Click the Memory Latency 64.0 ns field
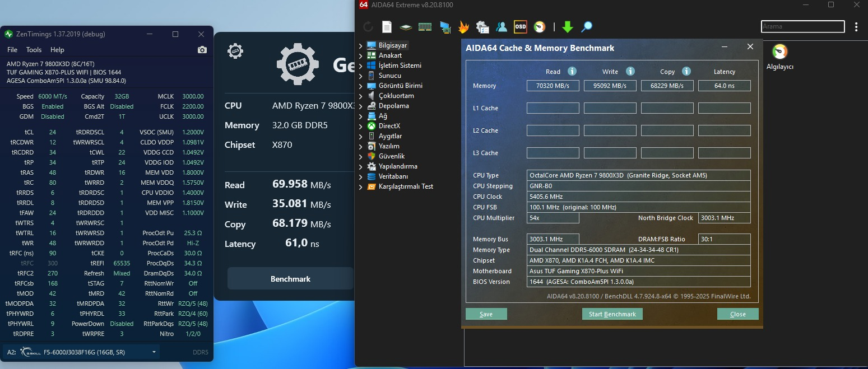868x369 pixels. pos(725,86)
